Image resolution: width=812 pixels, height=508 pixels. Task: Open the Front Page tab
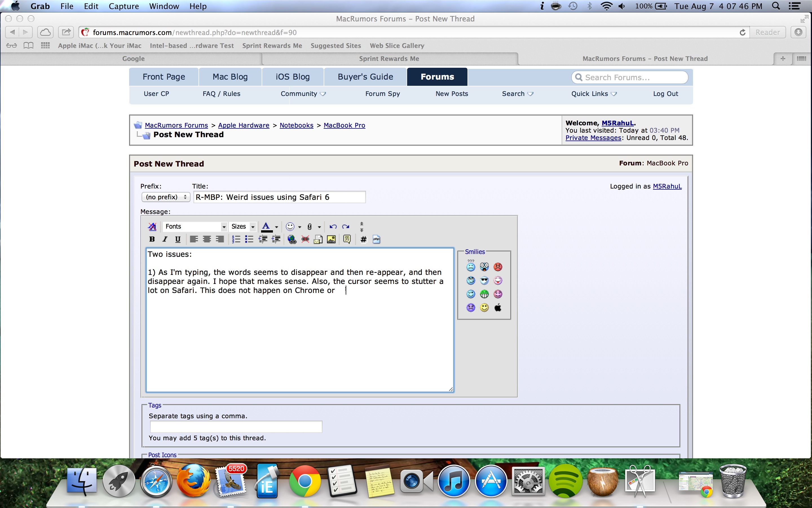click(164, 77)
